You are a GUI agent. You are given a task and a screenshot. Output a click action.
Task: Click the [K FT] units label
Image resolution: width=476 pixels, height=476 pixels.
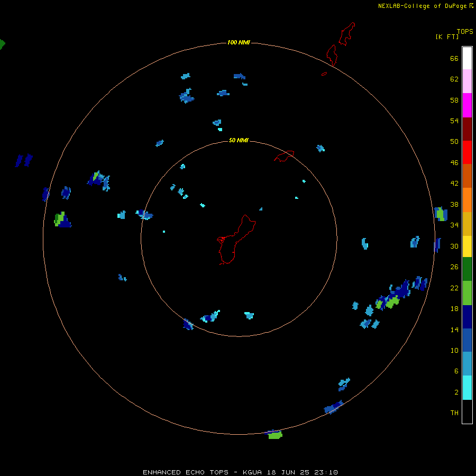[447, 37]
